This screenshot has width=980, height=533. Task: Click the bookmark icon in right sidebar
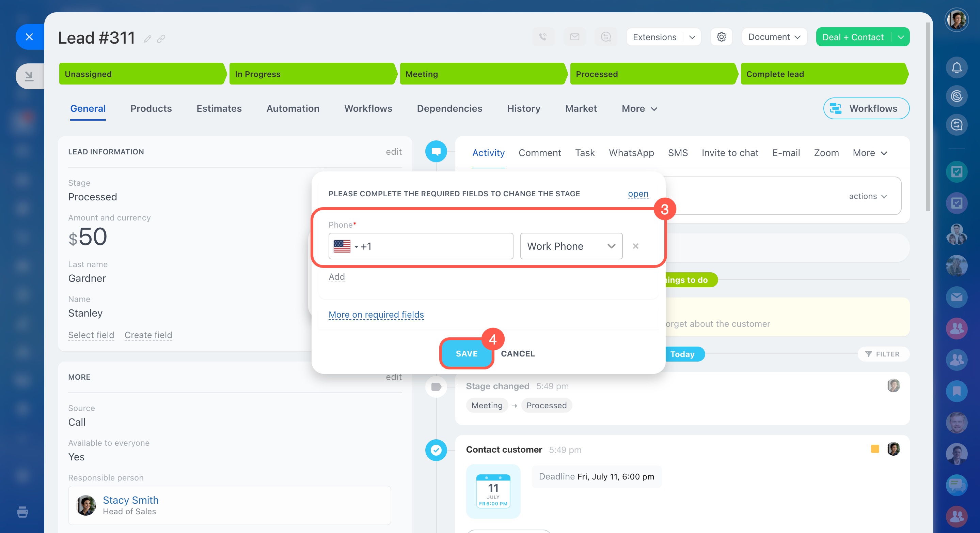957,391
